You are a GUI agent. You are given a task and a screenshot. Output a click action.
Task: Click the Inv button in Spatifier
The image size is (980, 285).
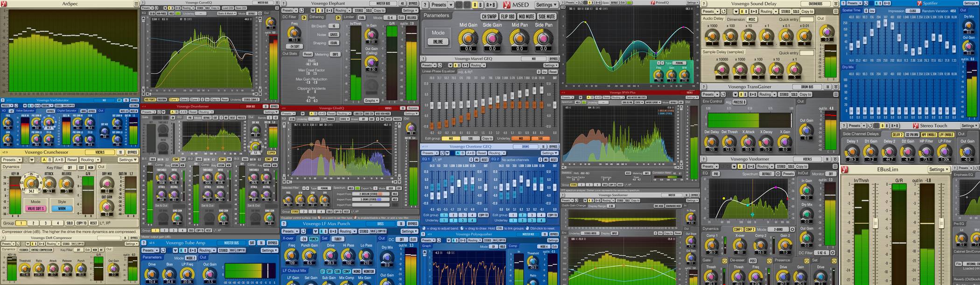click(x=872, y=11)
